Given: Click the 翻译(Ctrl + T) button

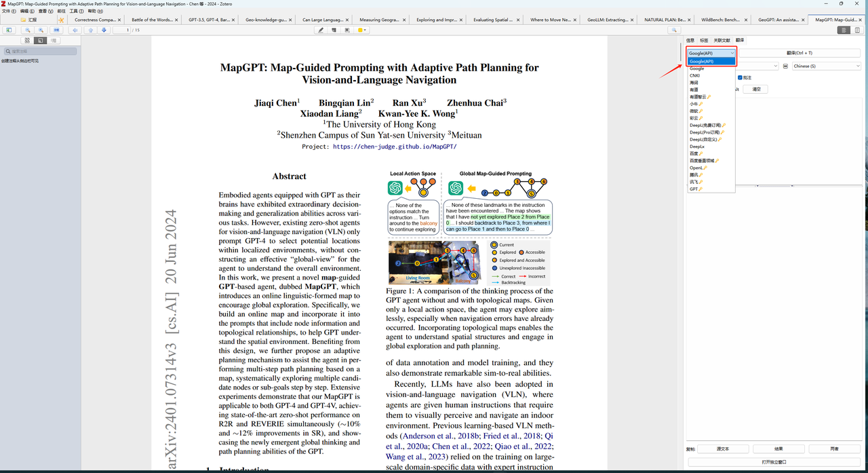Looking at the screenshot, I should 800,53.
